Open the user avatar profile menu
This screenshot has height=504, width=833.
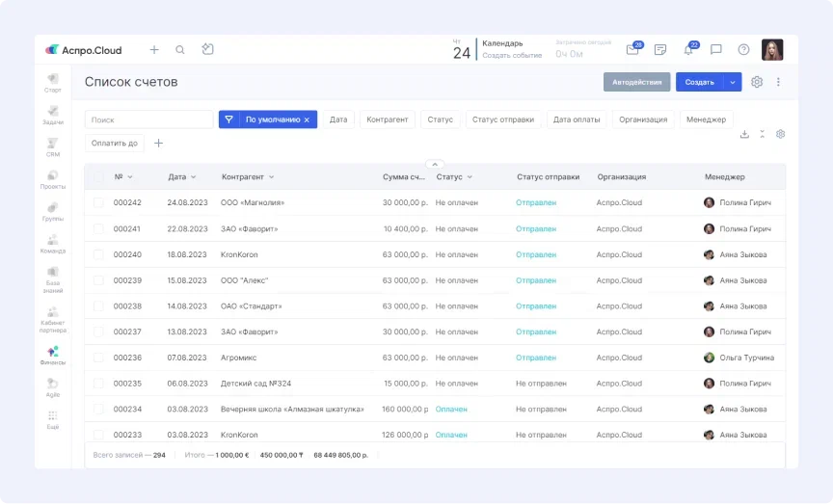(772, 49)
